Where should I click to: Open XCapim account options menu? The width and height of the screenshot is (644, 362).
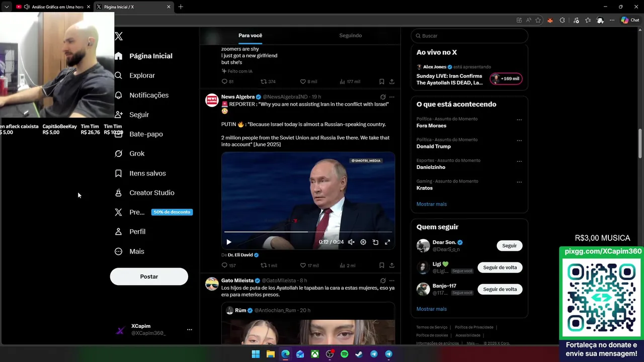point(190,330)
